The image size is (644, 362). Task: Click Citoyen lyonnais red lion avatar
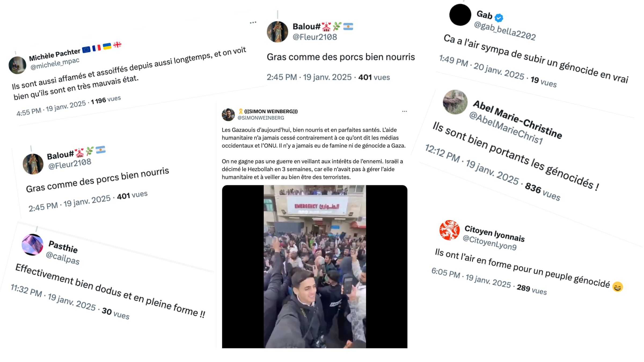(449, 230)
